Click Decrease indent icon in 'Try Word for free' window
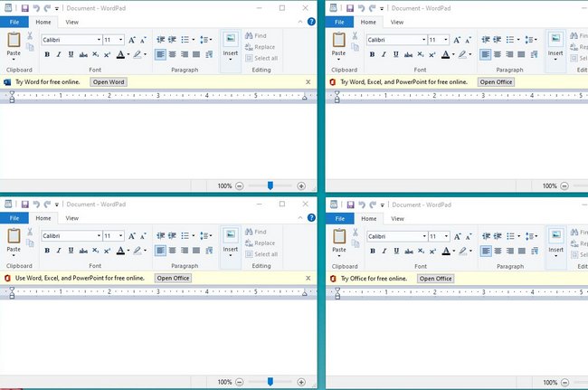Screen dimensions: 588x390 (160, 40)
